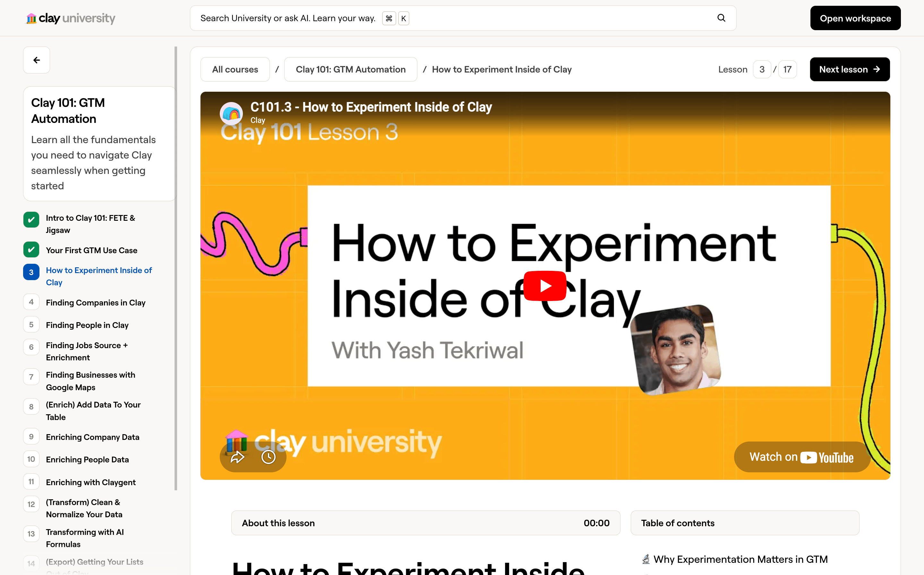
Task: Click the Clay University logo
Action: 71,18
